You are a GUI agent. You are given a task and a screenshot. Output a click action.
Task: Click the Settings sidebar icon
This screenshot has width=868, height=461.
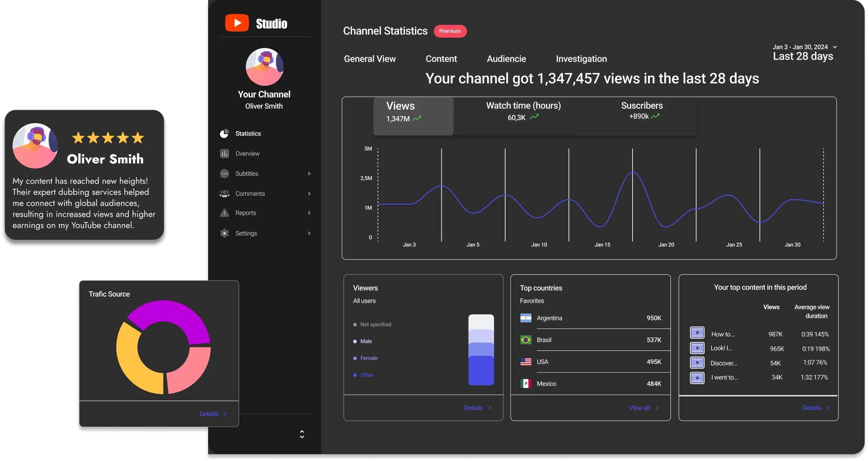(x=225, y=233)
